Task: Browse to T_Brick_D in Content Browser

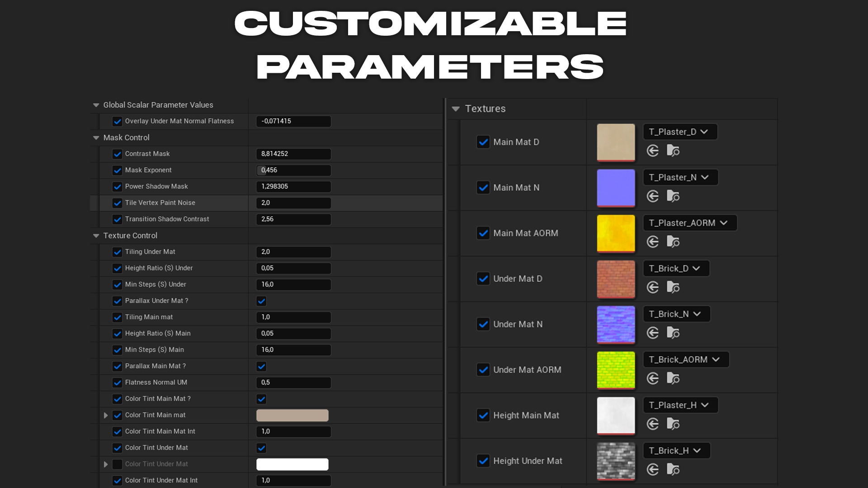Action: pyautogui.click(x=673, y=287)
